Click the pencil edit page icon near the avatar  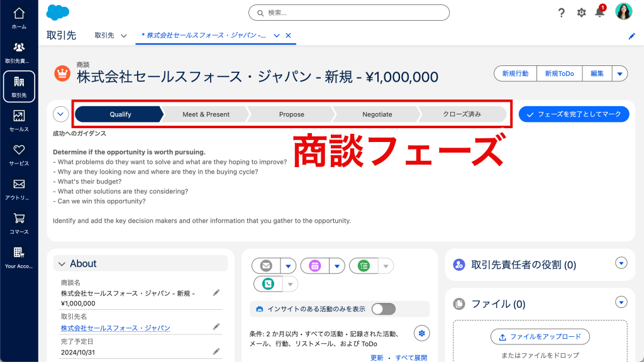click(631, 36)
